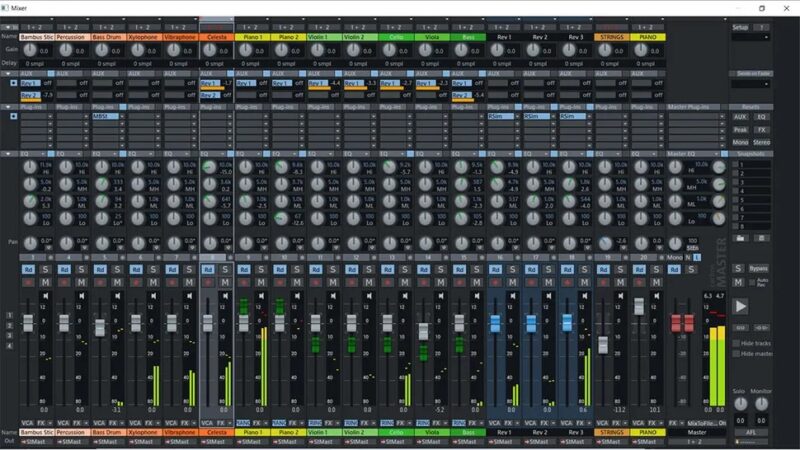Click the blue Rev 2 volume fader
The height and width of the screenshot is (450, 800).
pos(531,323)
